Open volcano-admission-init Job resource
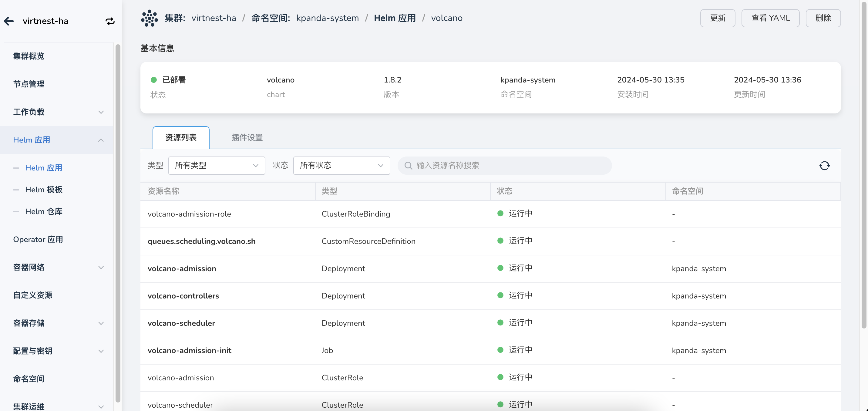This screenshot has height=411, width=868. tap(189, 351)
